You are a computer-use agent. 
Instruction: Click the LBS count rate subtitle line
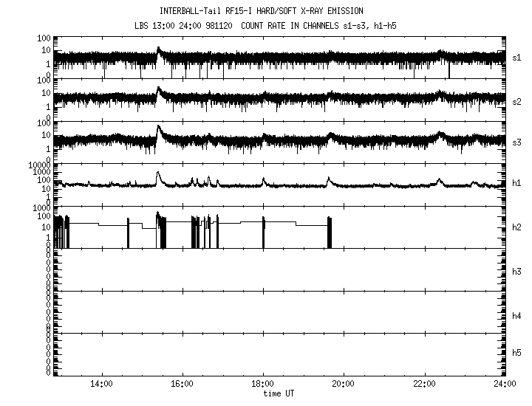click(x=267, y=25)
